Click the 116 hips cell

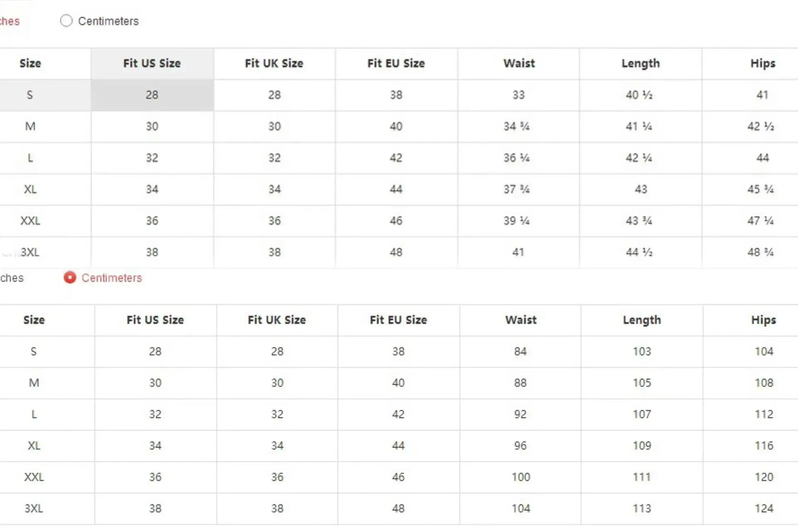coord(764,446)
